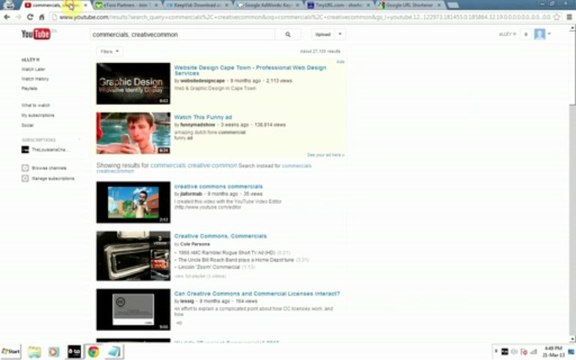Click the browser address bar
576x360 pixels.
301,17
